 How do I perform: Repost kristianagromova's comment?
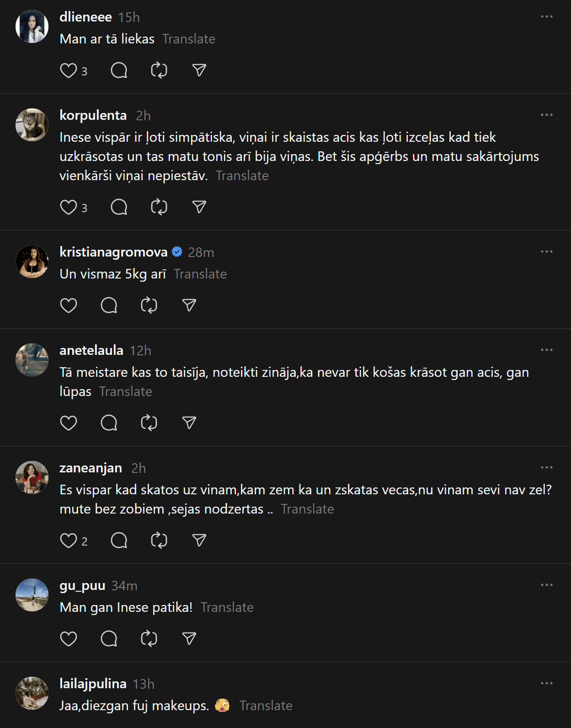tap(149, 305)
